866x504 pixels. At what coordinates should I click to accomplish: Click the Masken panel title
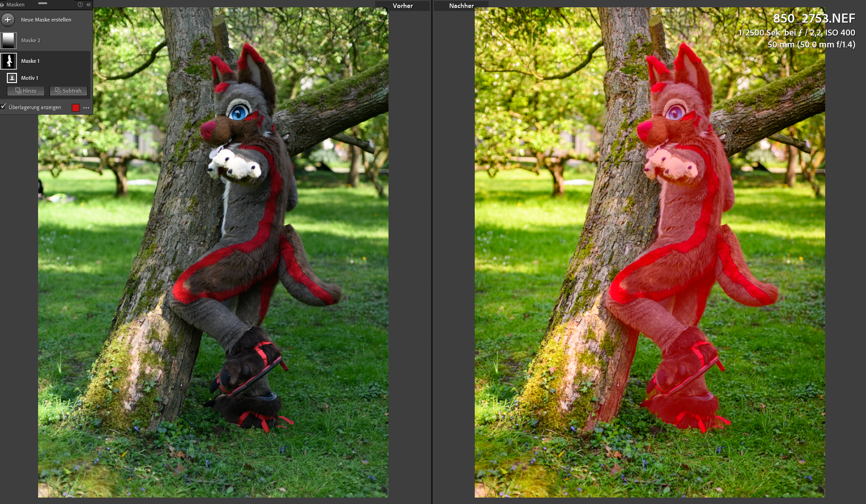pos(15,5)
